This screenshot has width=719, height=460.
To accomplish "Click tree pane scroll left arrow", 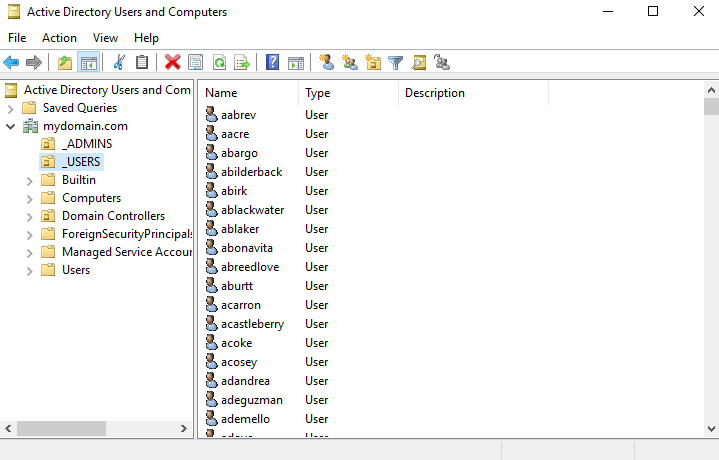I will point(8,428).
